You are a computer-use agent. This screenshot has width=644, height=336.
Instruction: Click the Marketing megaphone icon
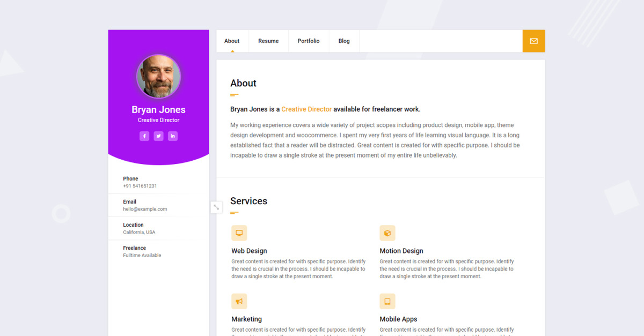[x=239, y=301]
